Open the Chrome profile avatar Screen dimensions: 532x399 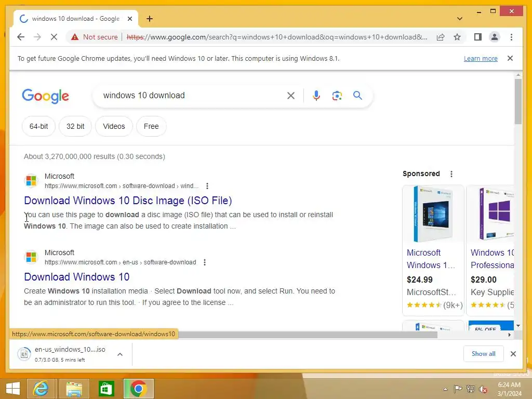pyautogui.click(x=495, y=37)
